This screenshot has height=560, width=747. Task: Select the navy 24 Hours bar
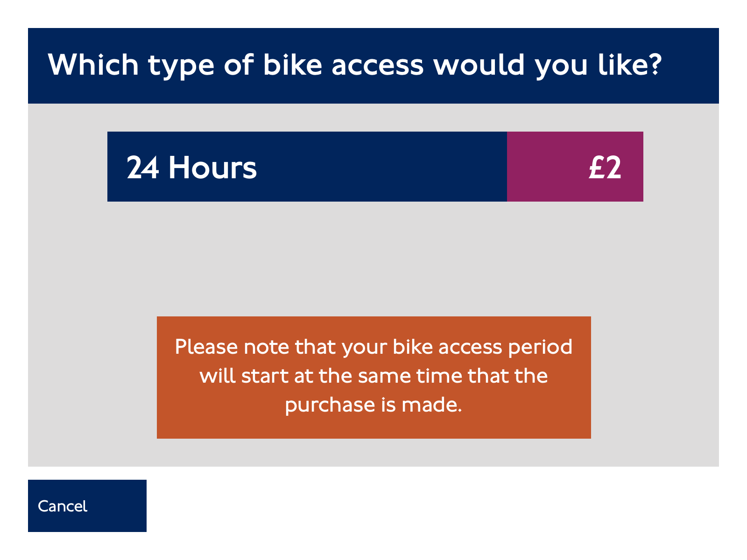coord(307,167)
